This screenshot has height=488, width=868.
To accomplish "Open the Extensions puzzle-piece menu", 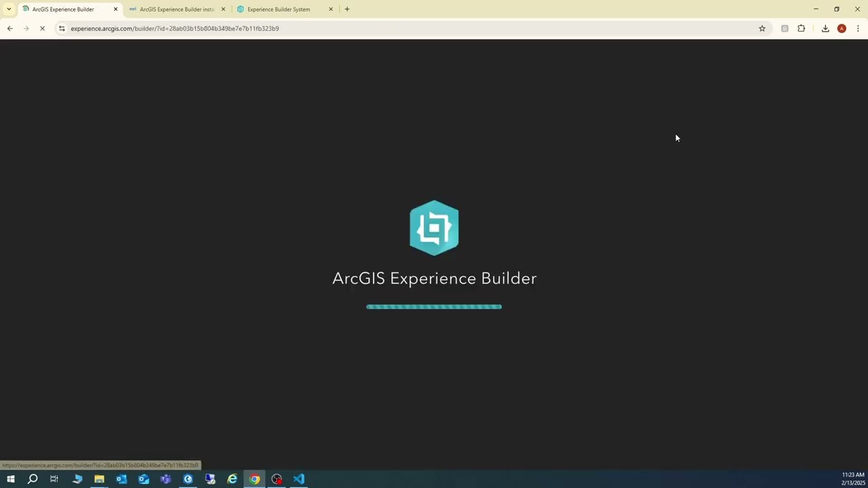I will click(802, 28).
